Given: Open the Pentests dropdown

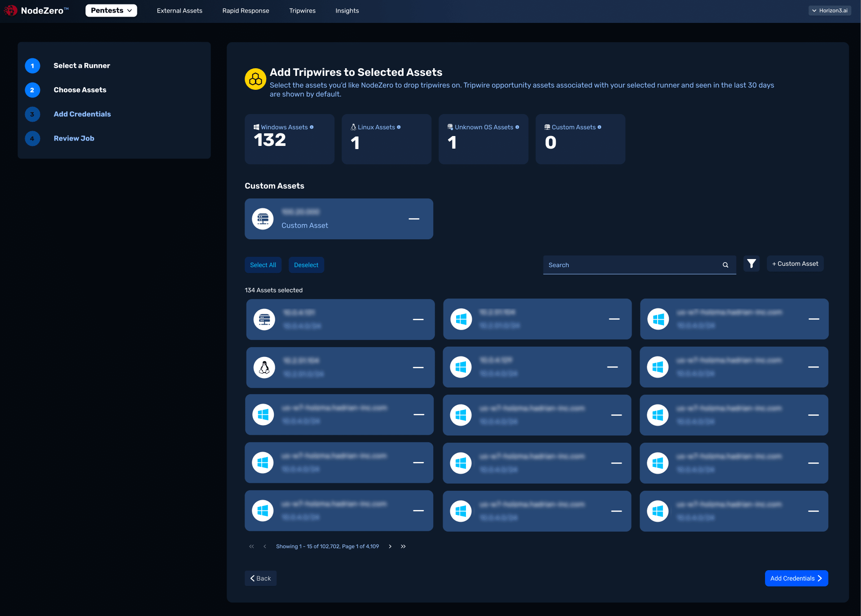Looking at the screenshot, I should pyautogui.click(x=111, y=10).
